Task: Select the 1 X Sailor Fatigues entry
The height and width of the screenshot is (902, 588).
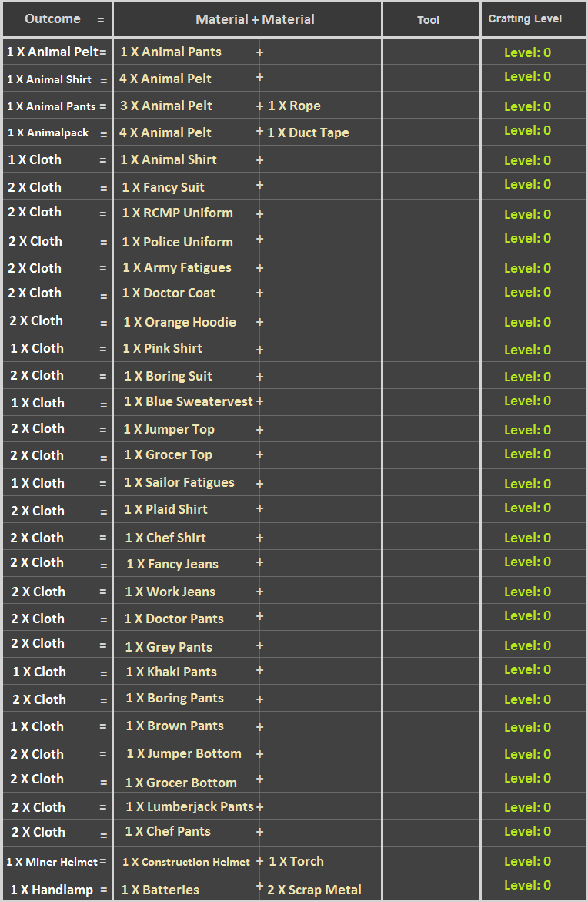Action: click(x=179, y=483)
